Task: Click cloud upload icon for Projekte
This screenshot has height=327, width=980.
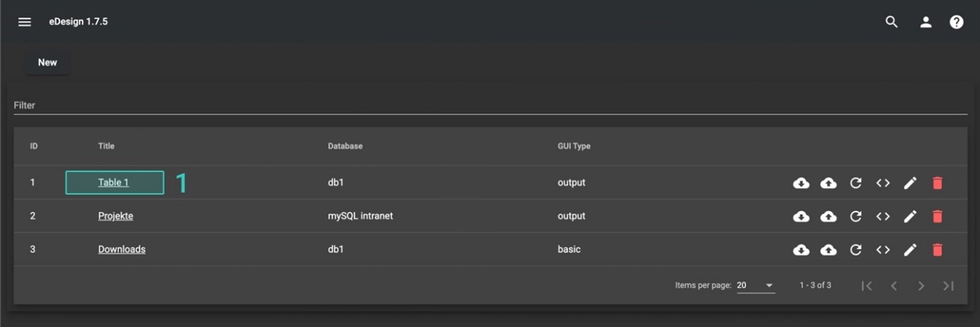Action: pos(828,217)
